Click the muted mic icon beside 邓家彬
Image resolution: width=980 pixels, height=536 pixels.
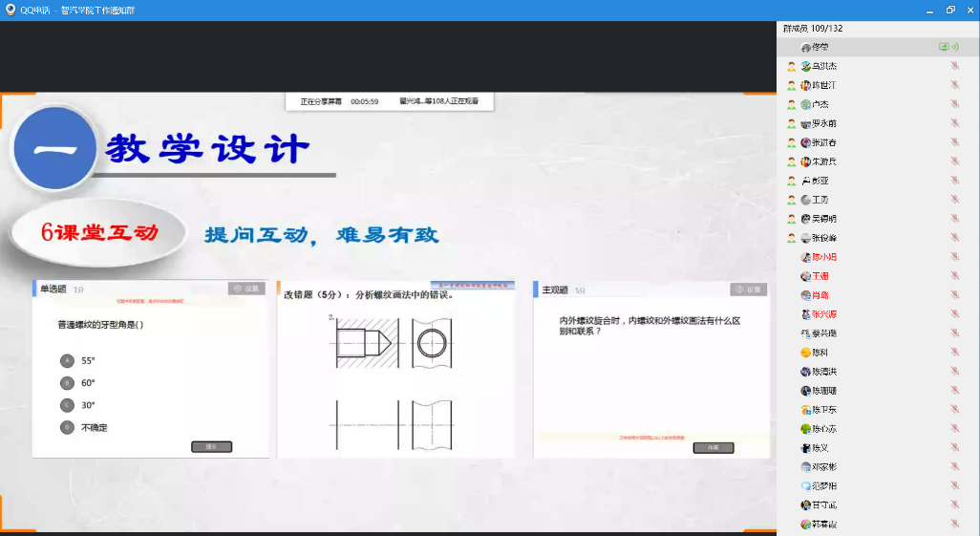pos(954,467)
